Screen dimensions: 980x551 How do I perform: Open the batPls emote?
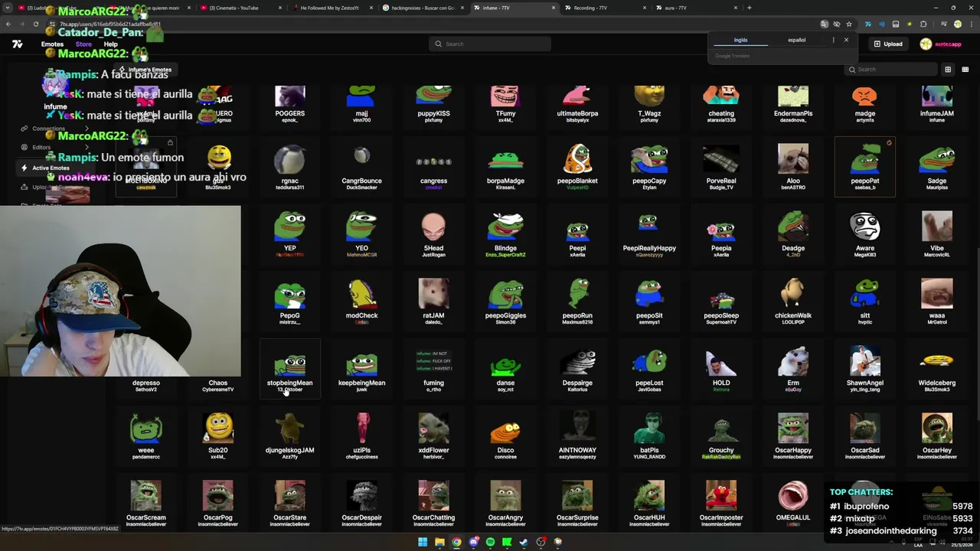pyautogui.click(x=649, y=436)
